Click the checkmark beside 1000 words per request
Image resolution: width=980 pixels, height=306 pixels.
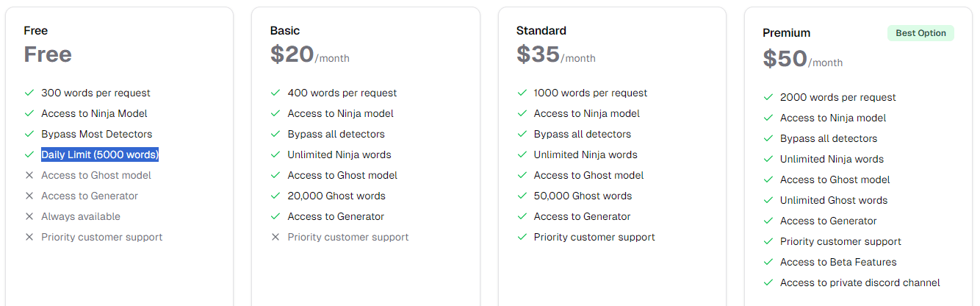[x=522, y=93]
